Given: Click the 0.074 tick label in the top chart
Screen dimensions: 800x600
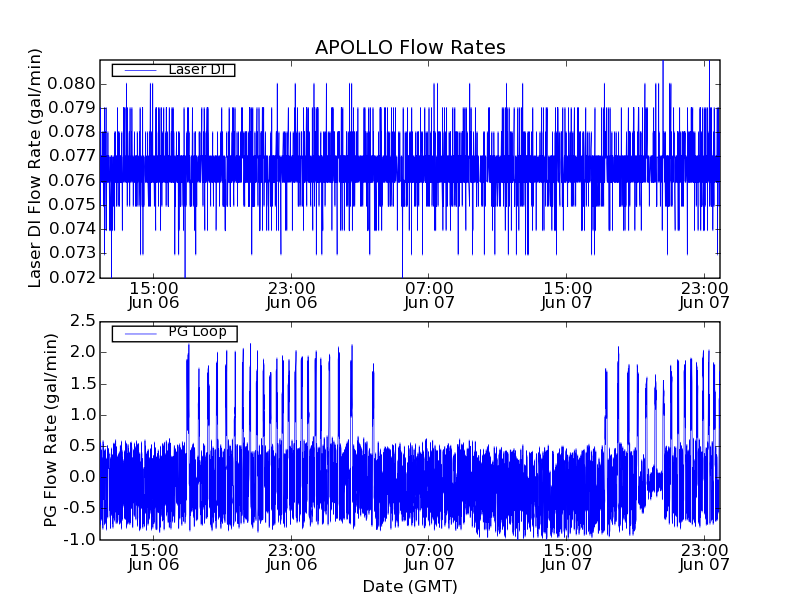Looking at the screenshot, I should click(x=71, y=229).
